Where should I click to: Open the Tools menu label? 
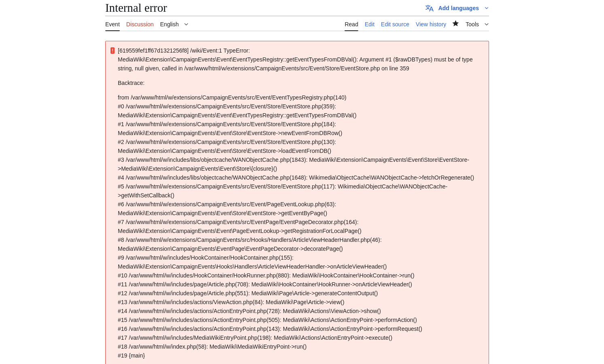point(472,24)
